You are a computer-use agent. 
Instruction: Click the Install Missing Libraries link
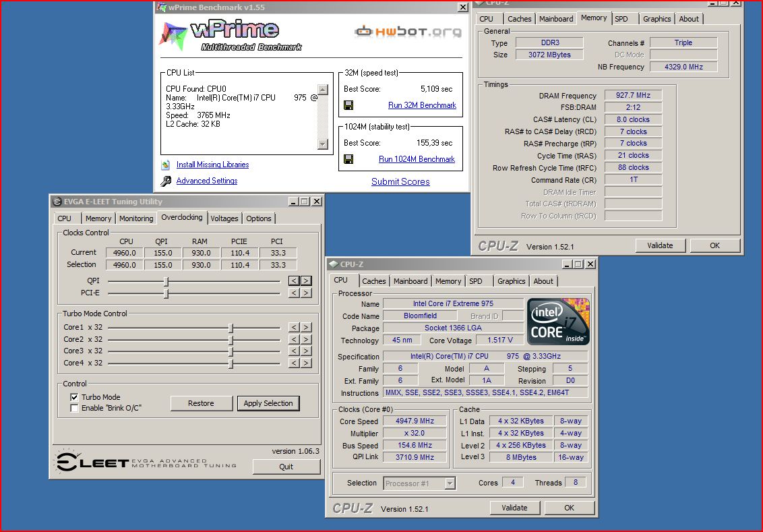[212, 165]
